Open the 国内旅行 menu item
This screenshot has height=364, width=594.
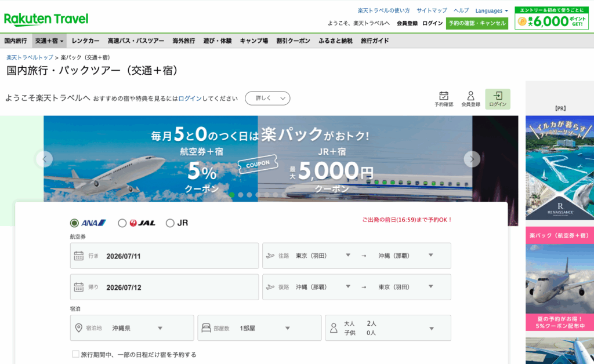click(16, 41)
